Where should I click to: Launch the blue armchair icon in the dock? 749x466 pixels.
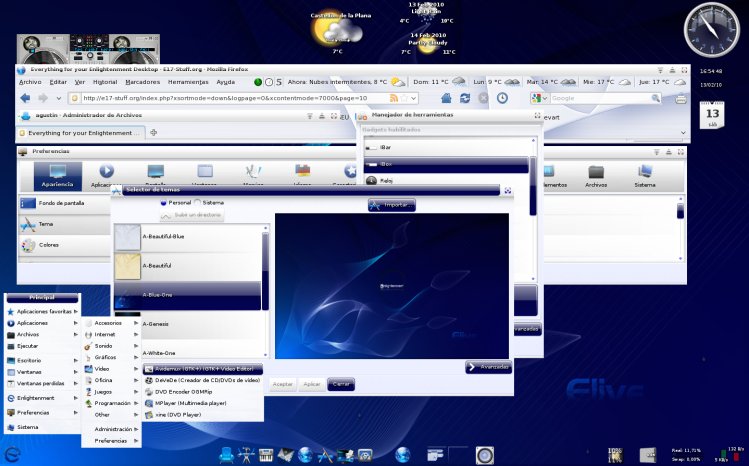[226, 455]
